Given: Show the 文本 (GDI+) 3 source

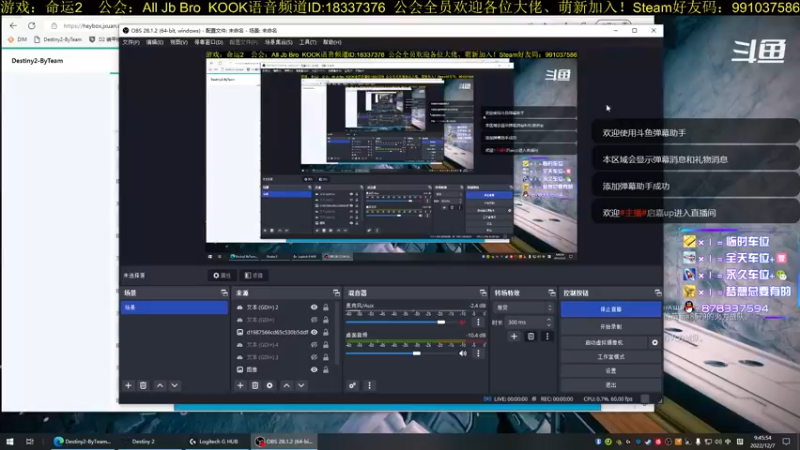Looking at the screenshot, I should 314,357.
